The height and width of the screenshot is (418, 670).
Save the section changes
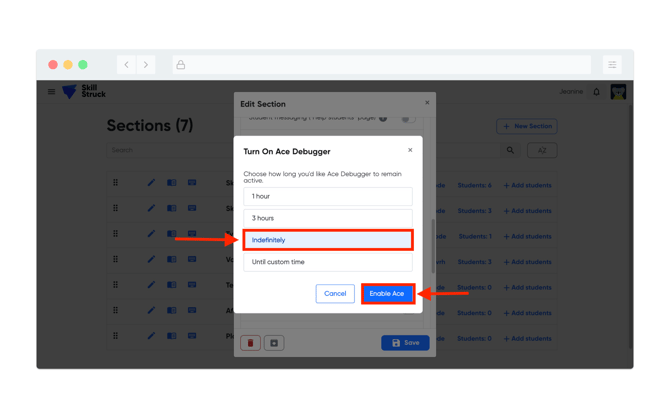click(x=405, y=343)
